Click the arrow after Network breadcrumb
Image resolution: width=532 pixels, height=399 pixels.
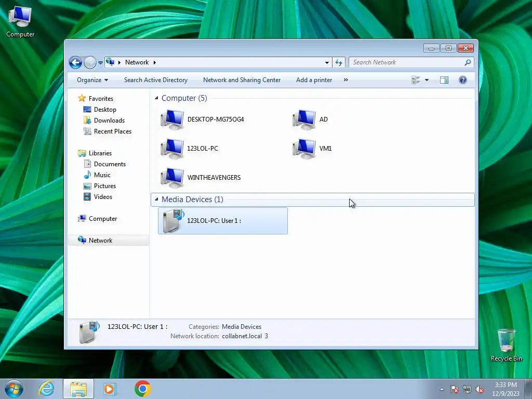click(155, 62)
